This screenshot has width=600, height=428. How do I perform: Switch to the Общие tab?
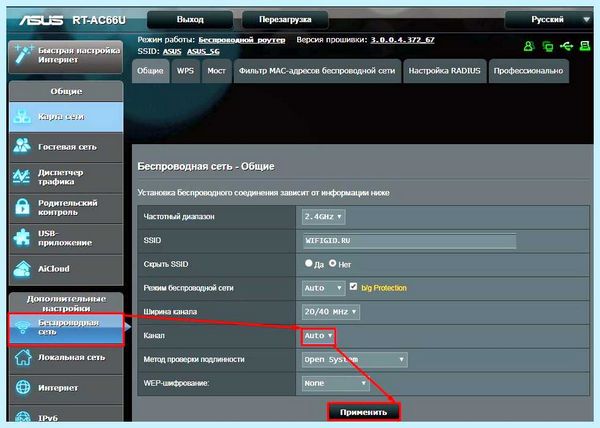(x=150, y=71)
